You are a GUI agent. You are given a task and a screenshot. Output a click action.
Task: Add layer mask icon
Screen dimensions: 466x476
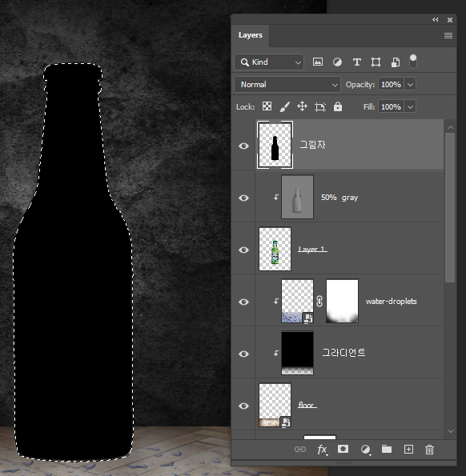343,449
